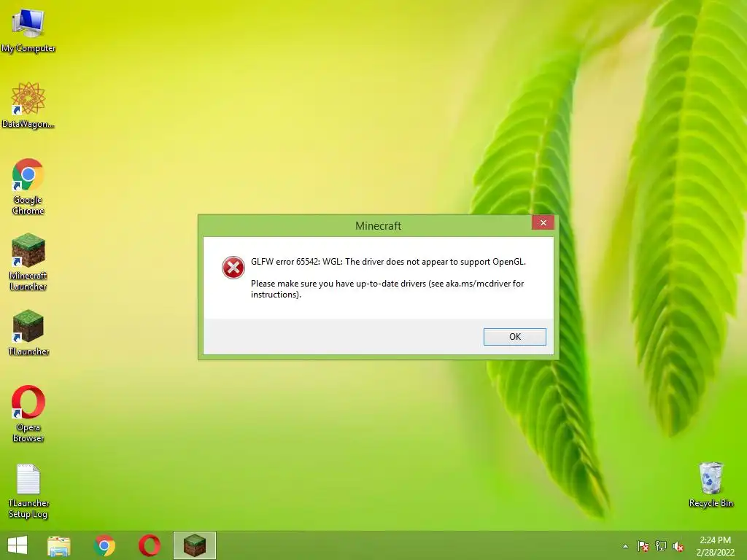Select the TLauncher Setup Log file
This screenshot has height=560, width=747.
pyautogui.click(x=28, y=491)
